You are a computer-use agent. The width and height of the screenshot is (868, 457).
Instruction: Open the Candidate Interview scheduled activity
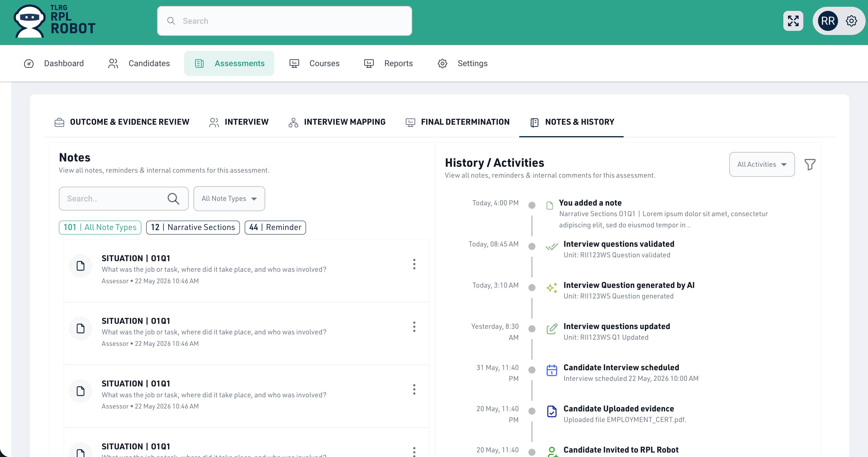(621, 367)
